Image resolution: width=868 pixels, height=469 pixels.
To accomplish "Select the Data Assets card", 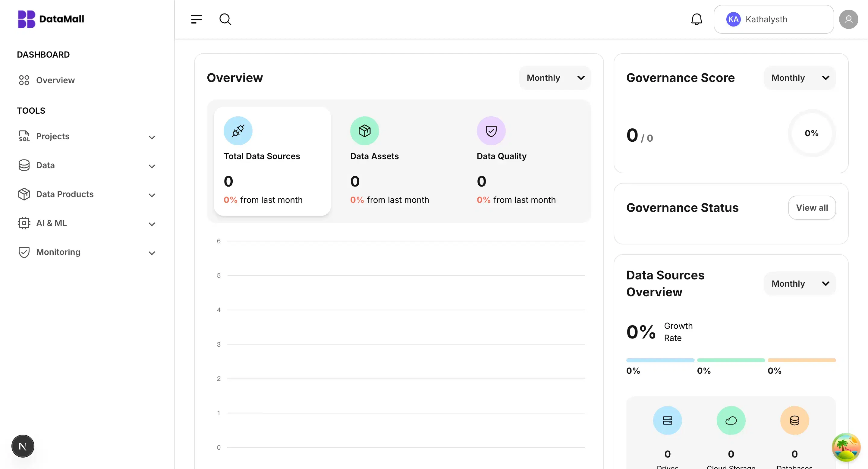I will (399, 161).
